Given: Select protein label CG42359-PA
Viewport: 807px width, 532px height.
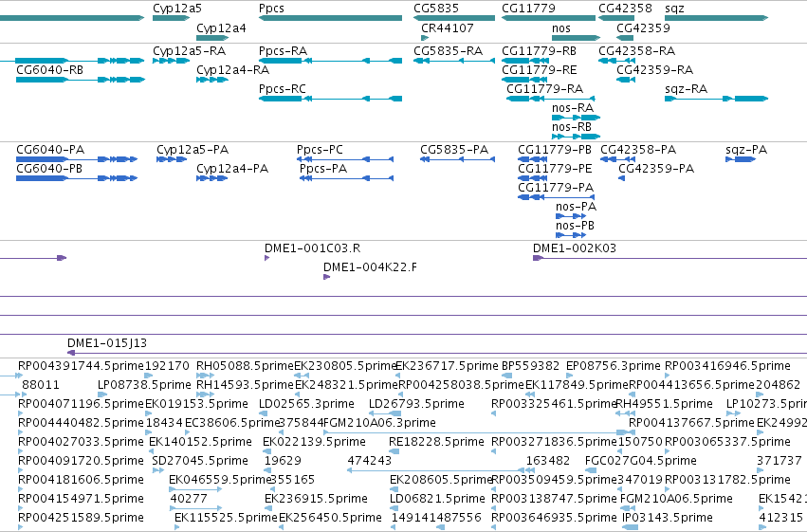Looking at the screenshot, I should coord(656,169).
